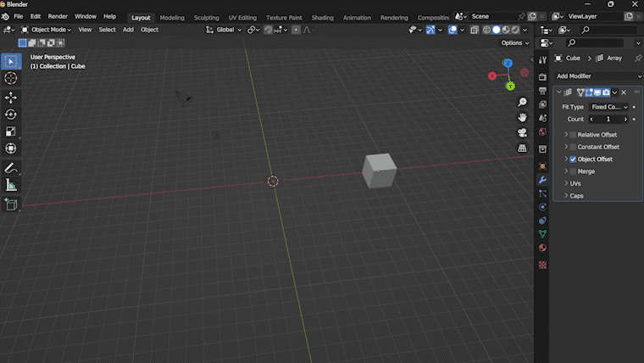Open the Render menu
This screenshot has height=363, width=644.
coord(58,17)
